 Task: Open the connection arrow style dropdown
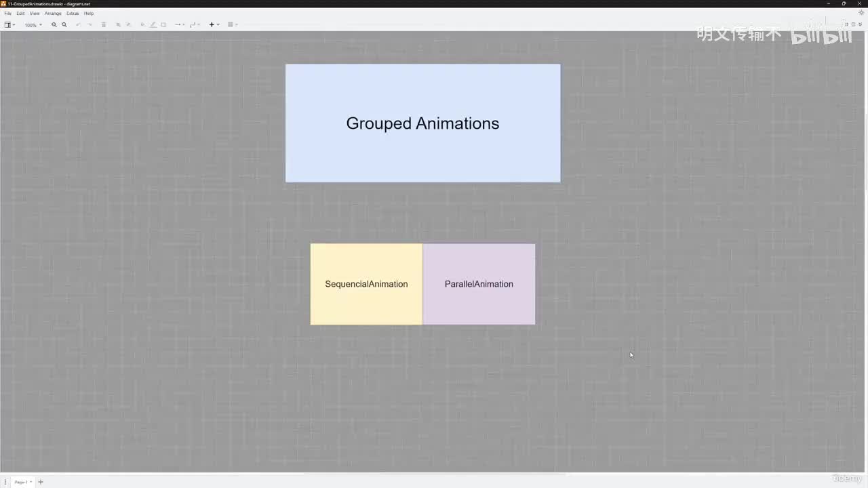pos(180,25)
